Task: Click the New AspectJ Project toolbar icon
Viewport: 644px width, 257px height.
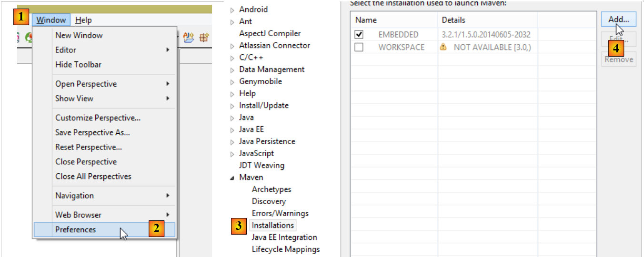Action: pyautogui.click(x=188, y=38)
